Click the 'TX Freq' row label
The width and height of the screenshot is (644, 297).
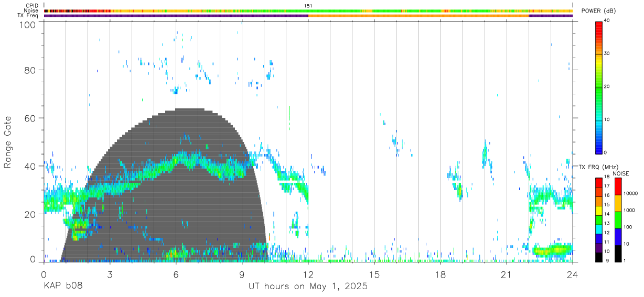pos(29,15)
